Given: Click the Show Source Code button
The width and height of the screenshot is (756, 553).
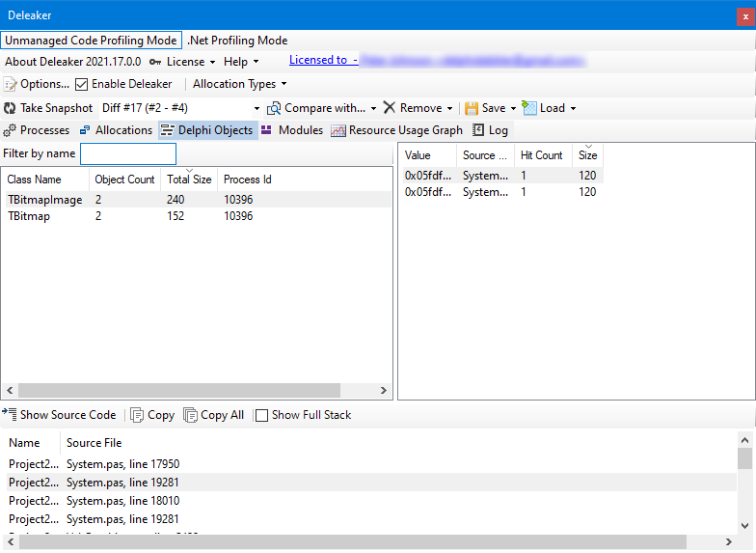Looking at the screenshot, I should click(60, 415).
